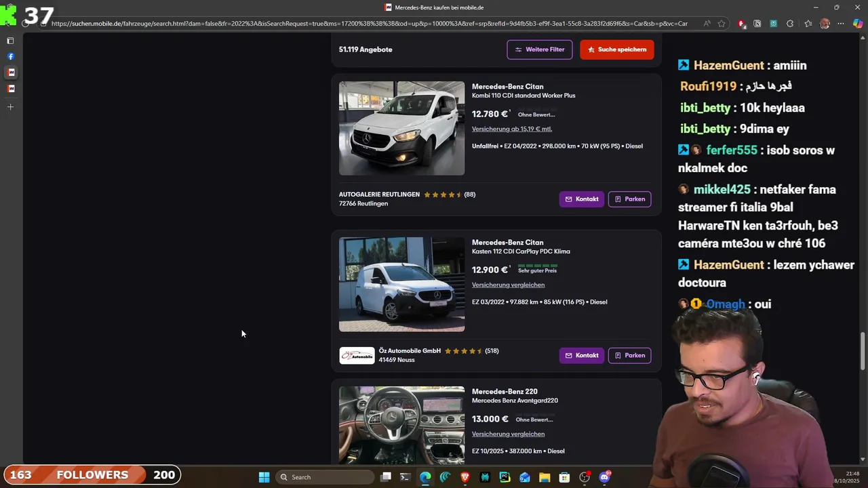Open a new tab with the plus icon
This screenshot has height=488, width=868.
coord(10,107)
